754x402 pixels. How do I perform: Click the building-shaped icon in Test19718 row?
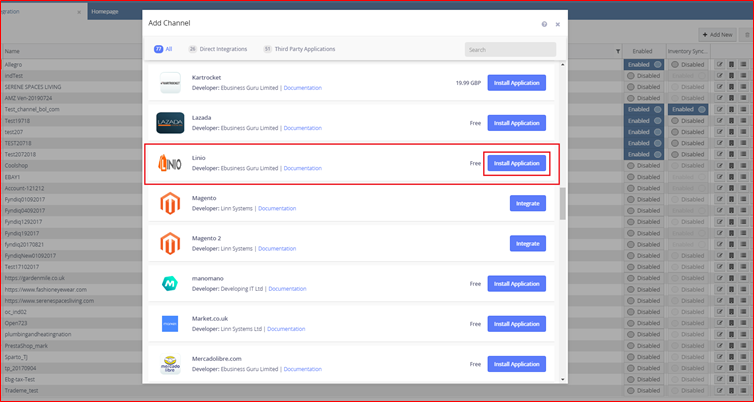[x=731, y=121]
